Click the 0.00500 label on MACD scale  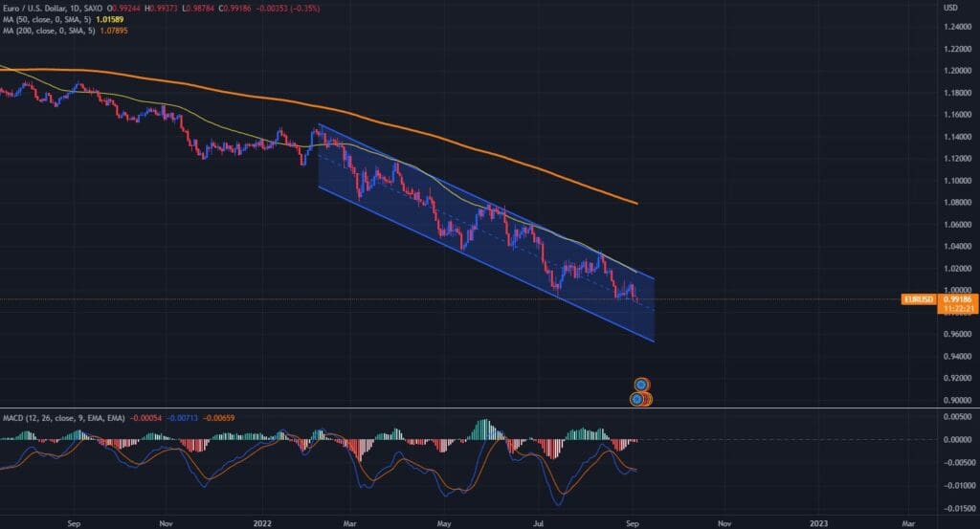(x=957, y=417)
